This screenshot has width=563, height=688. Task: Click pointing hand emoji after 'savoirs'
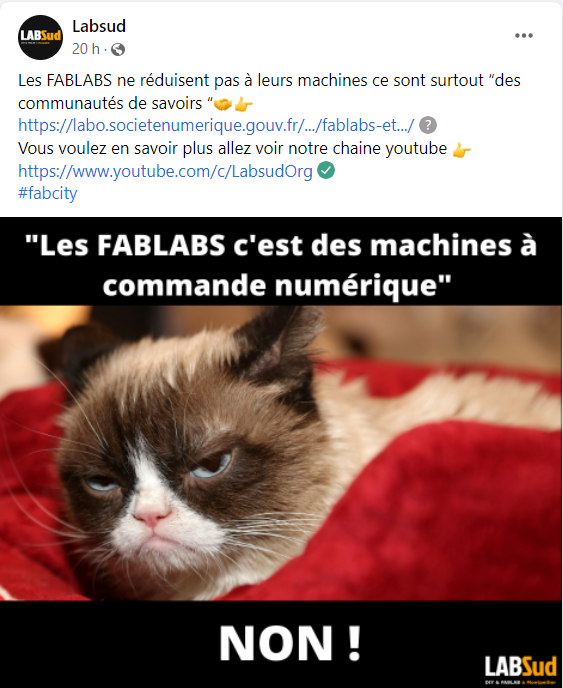[244, 104]
